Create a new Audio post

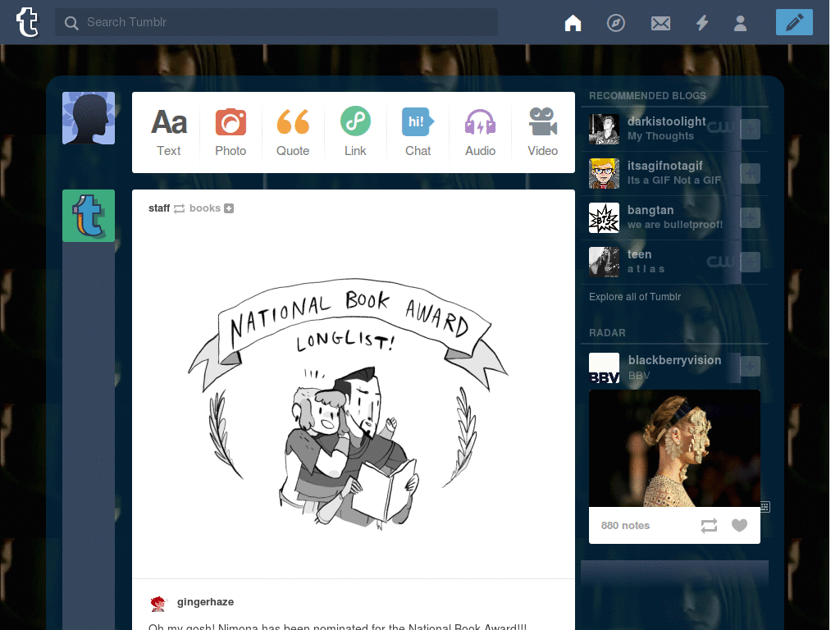click(x=480, y=132)
